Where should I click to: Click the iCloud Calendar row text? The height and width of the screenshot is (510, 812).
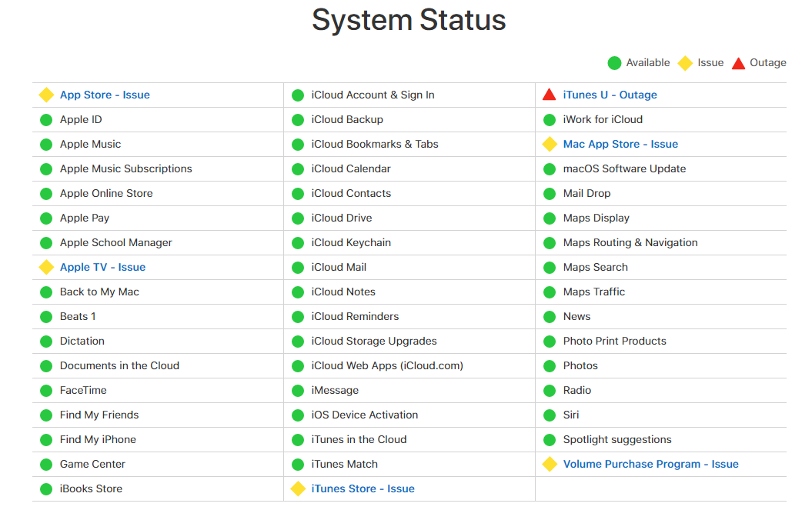tap(351, 168)
